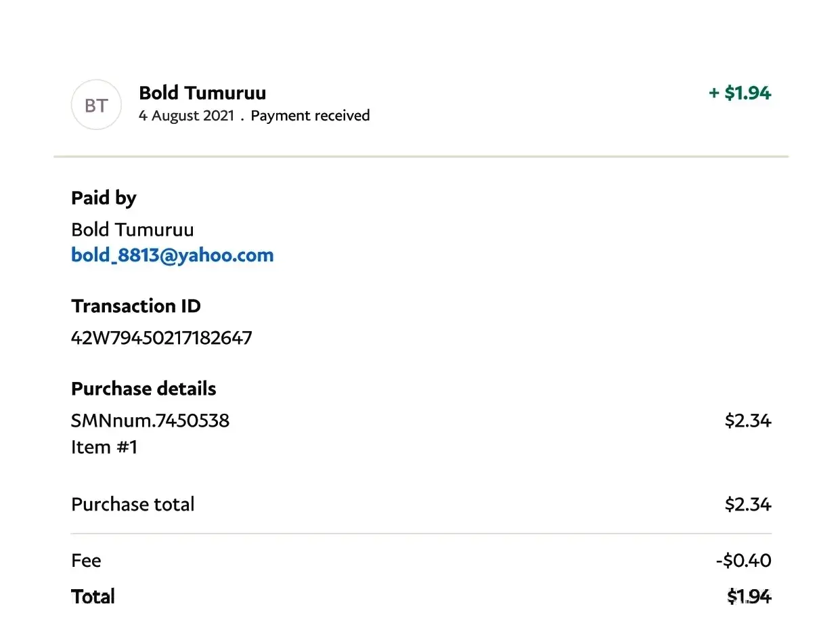Click the Payment received status text

pyautogui.click(x=310, y=116)
